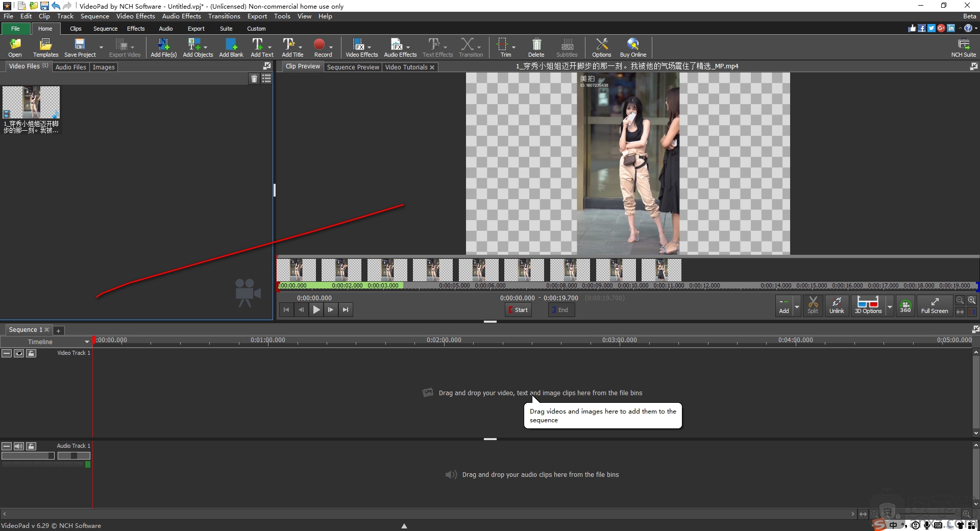
Task: Open the Sequence menu in menu bar
Action: 94,16
